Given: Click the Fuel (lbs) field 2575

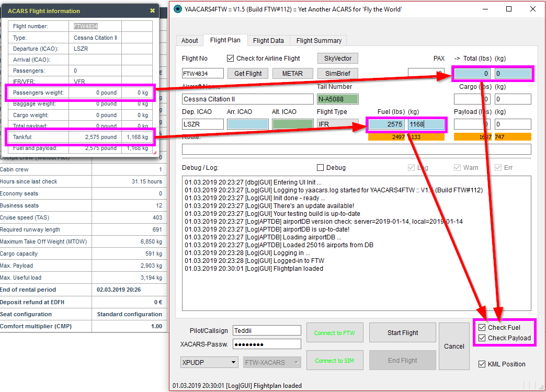Looking at the screenshot, I should pos(386,124).
